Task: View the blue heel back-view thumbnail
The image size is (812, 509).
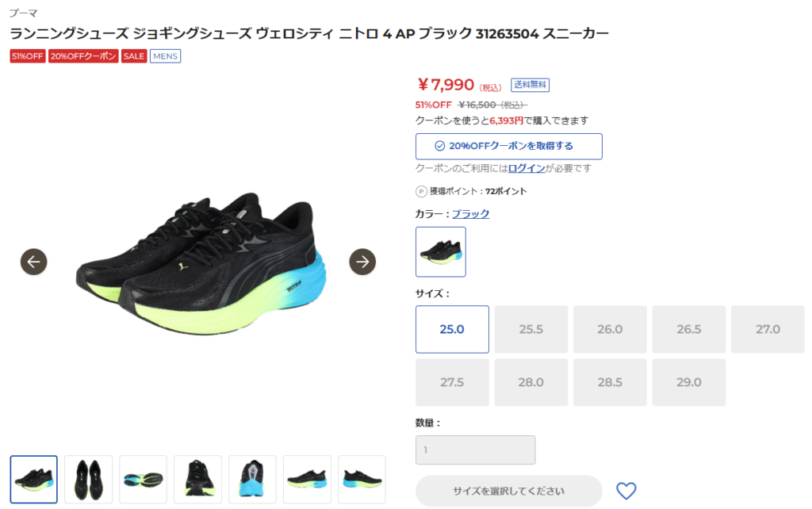Action: point(252,480)
